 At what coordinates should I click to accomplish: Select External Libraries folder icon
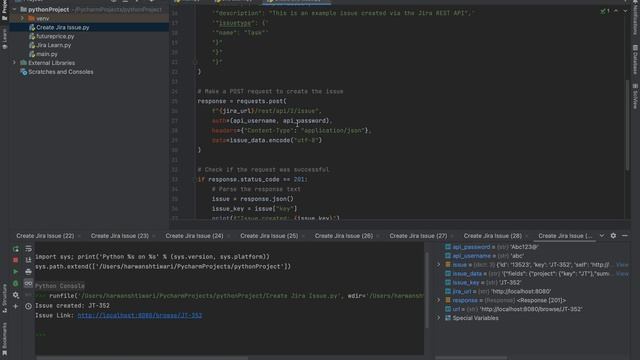(23, 63)
